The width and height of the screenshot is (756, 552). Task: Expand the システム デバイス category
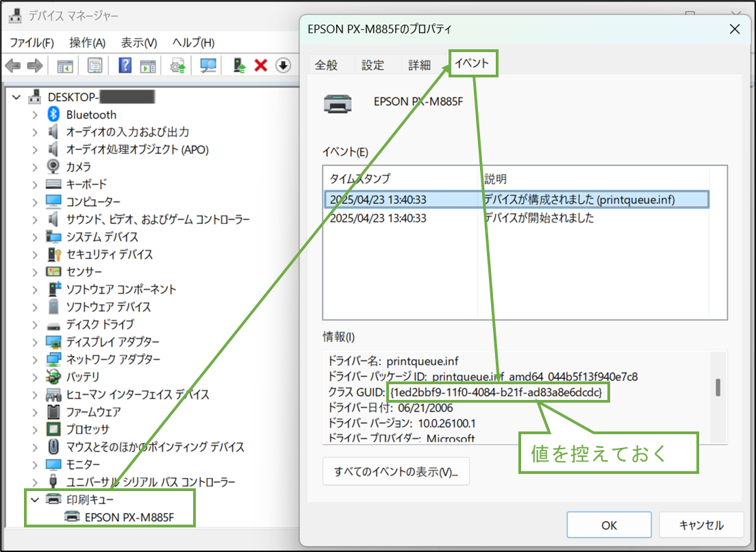click(x=35, y=237)
